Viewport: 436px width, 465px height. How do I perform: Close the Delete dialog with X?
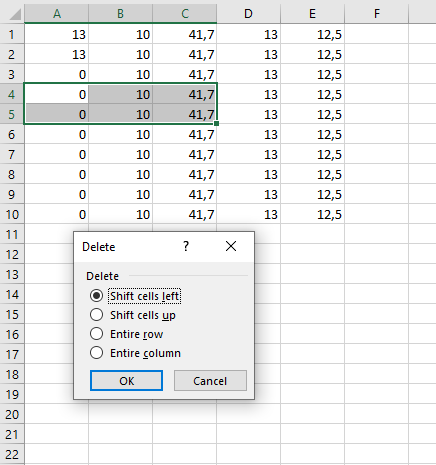tap(231, 247)
